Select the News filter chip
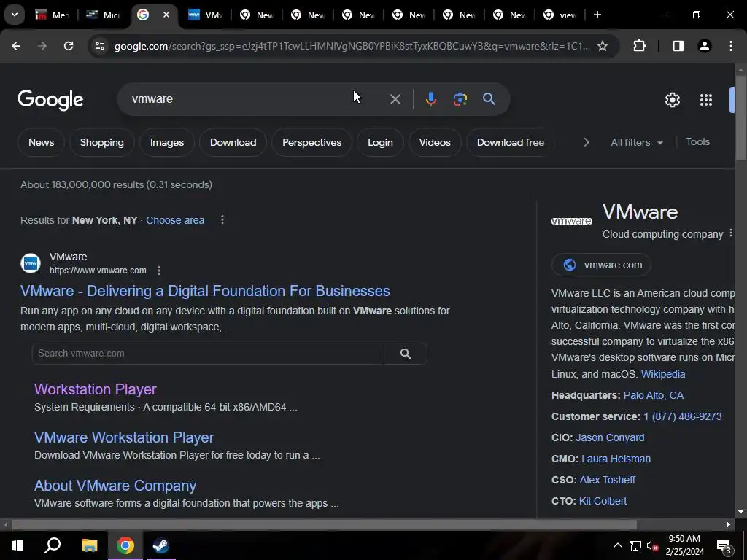 tap(41, 142)
